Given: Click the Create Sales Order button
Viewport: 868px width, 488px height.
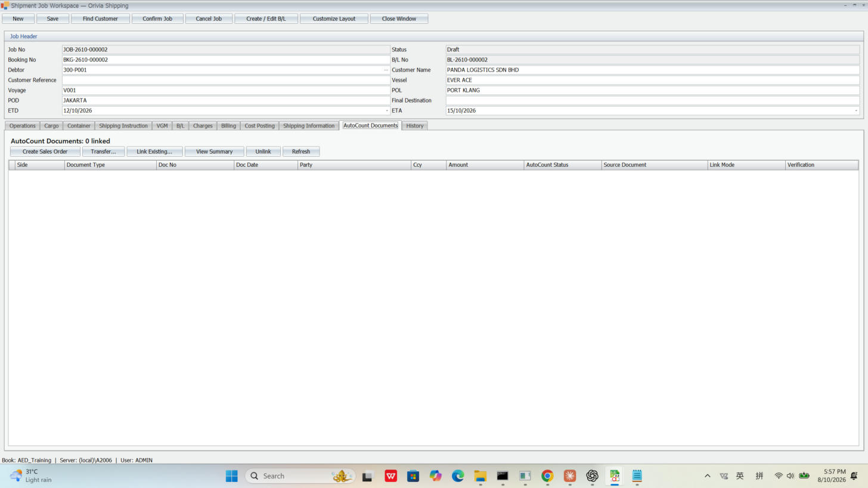Looking at the screenshot, I should pos(45,151).
